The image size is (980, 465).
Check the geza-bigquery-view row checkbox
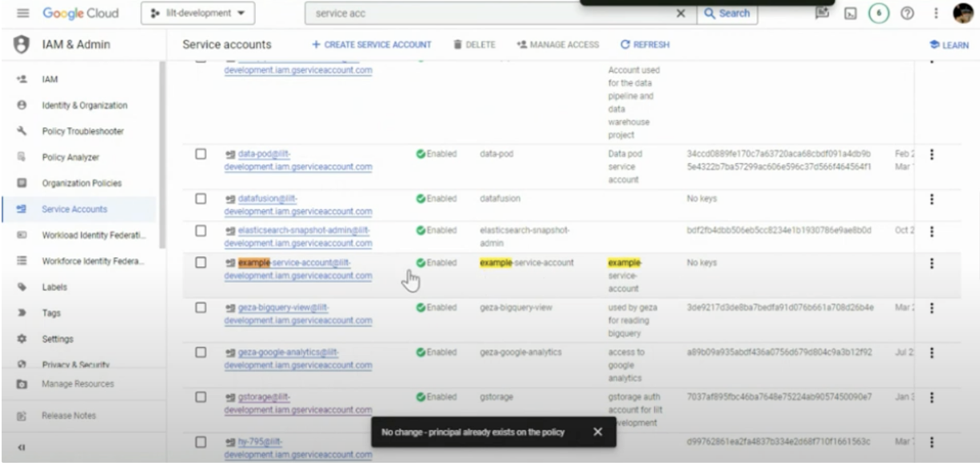[x=201, y=307]
